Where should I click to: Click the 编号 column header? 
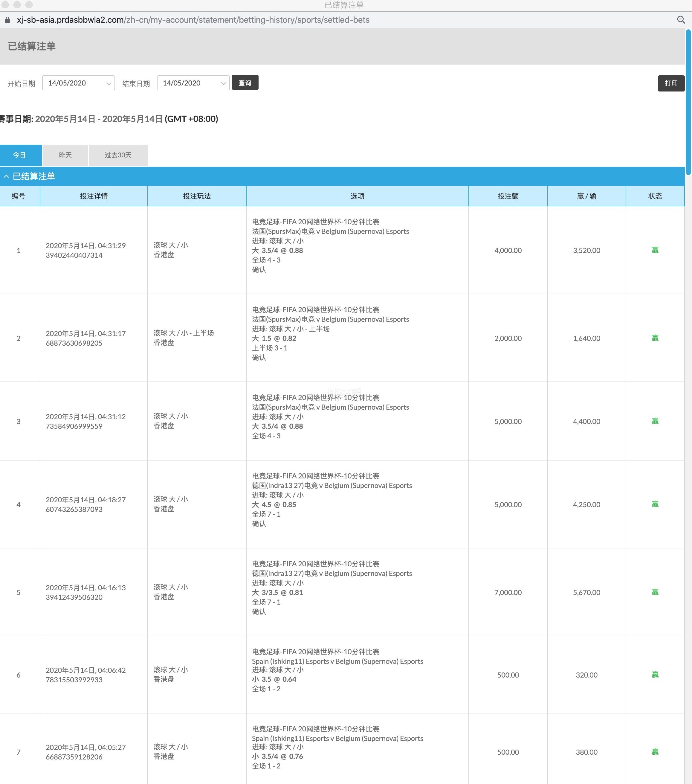[19, 196]
